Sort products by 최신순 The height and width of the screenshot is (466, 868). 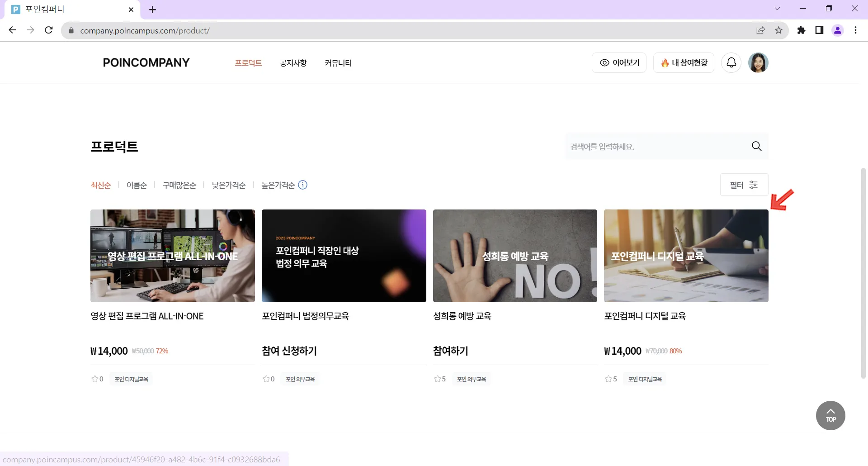click(x=100, y=185)
